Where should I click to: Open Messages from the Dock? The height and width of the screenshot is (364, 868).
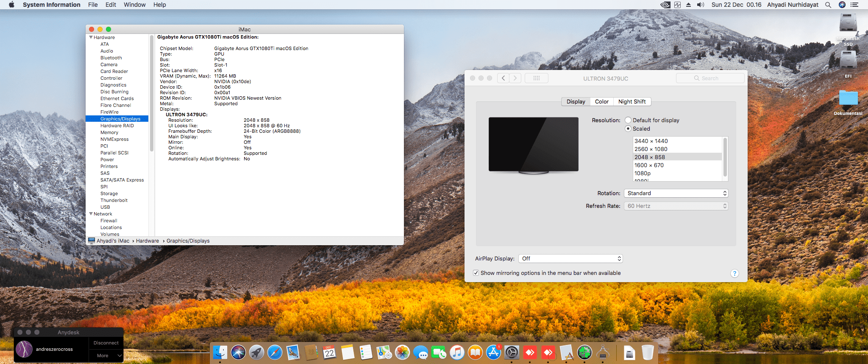420,352
